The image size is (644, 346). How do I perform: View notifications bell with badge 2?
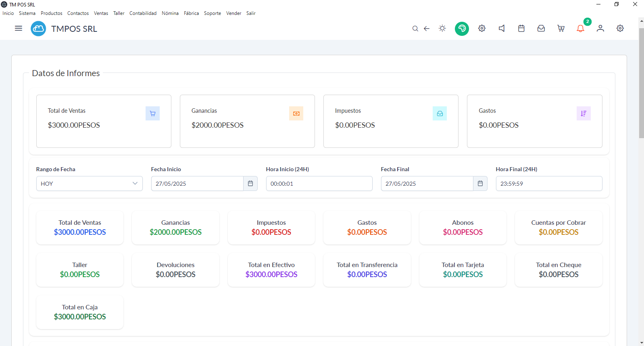pos(581,28)
